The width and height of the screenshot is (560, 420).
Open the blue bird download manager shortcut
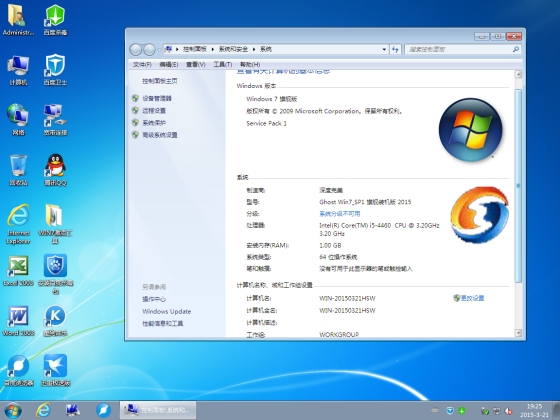(x=55, y=371)
